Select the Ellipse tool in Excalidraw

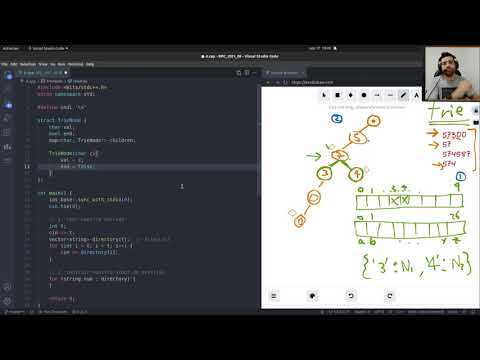[364, 95]
